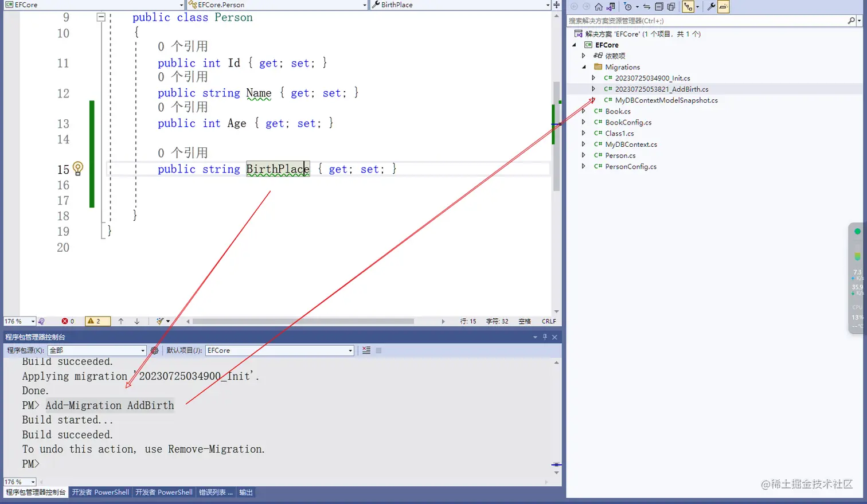Toggle nested view tree icon in Solution Explorer

(688, 7)
